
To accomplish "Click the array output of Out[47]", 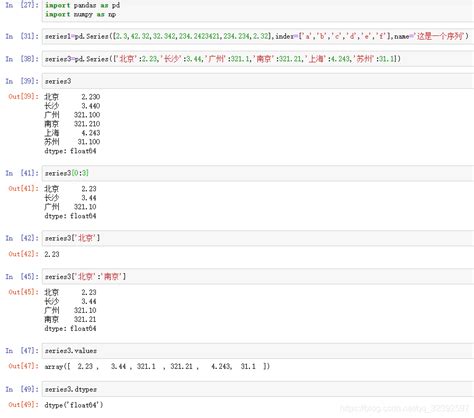I will tap(157, 367).
